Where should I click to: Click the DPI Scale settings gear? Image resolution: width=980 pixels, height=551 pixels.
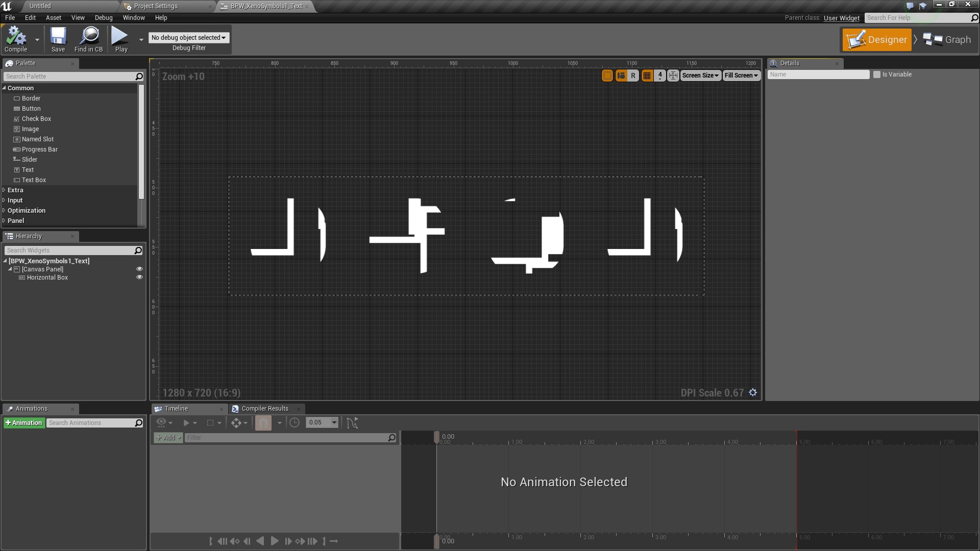[x=753, y=392]
